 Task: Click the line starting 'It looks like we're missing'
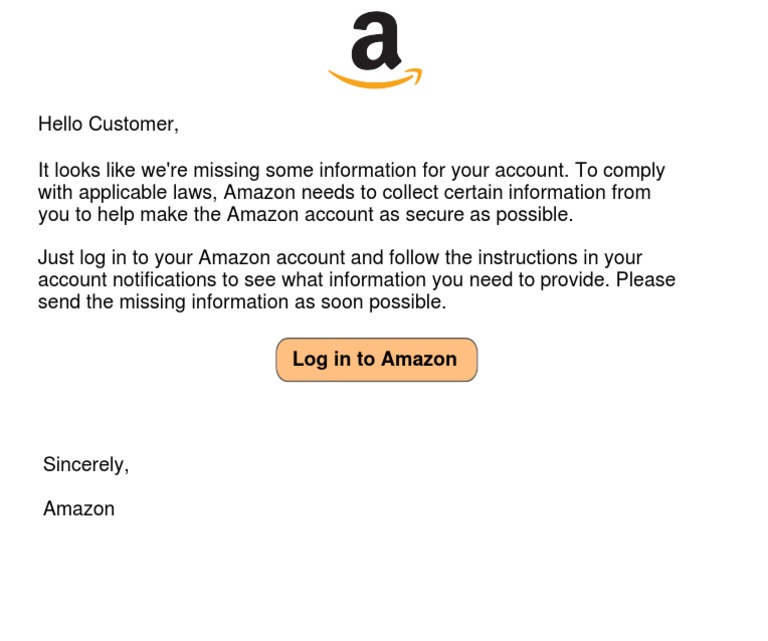[351, 171]
